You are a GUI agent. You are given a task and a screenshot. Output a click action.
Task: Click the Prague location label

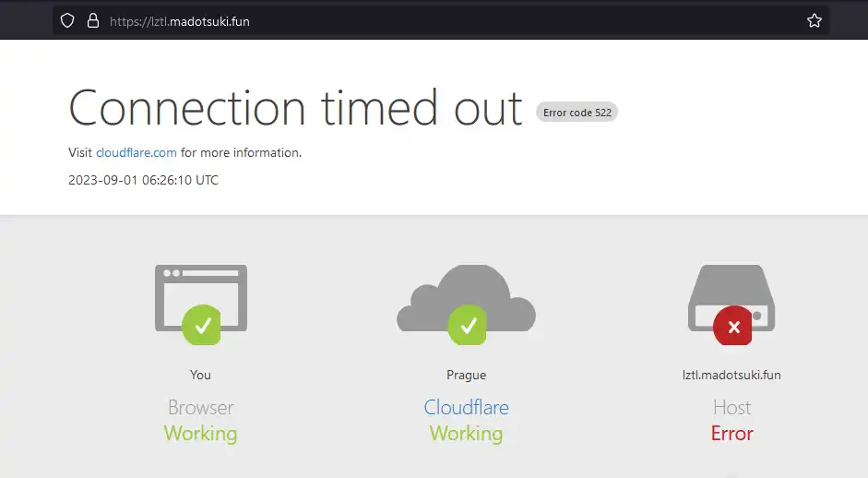click(x=466, y=375)
